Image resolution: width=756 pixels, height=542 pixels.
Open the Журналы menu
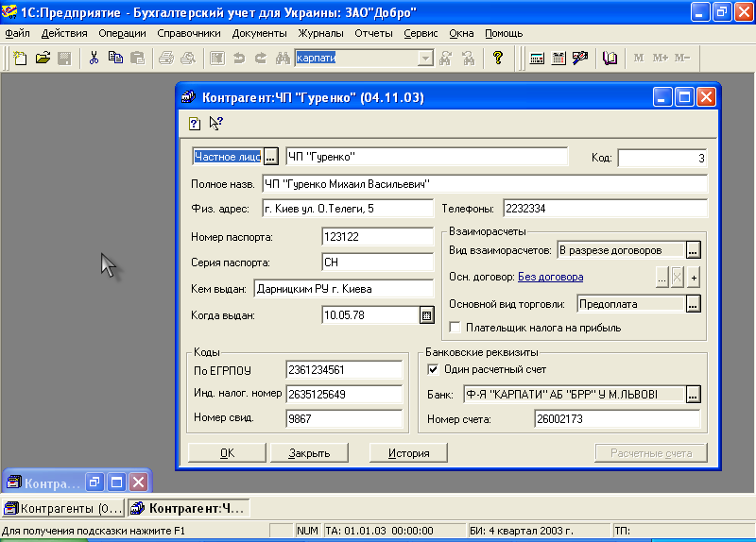point(320,33)
